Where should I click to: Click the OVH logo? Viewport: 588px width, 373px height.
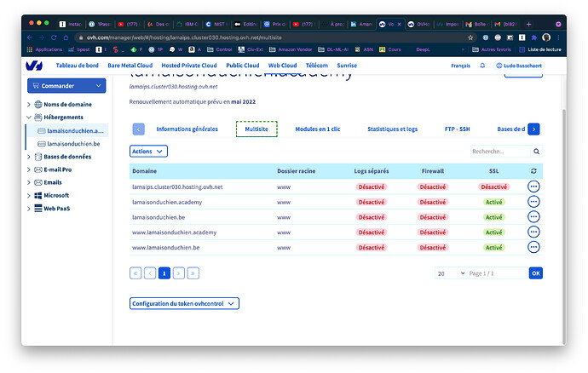click(34, 66)
